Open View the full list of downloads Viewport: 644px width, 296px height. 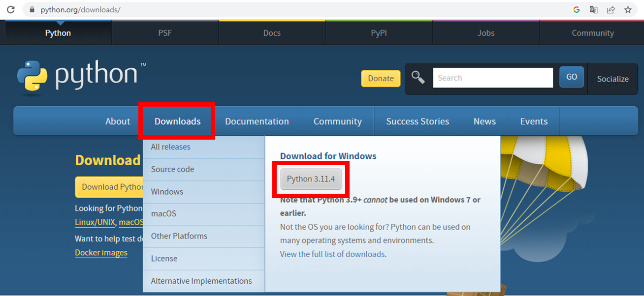pos(332,254)
